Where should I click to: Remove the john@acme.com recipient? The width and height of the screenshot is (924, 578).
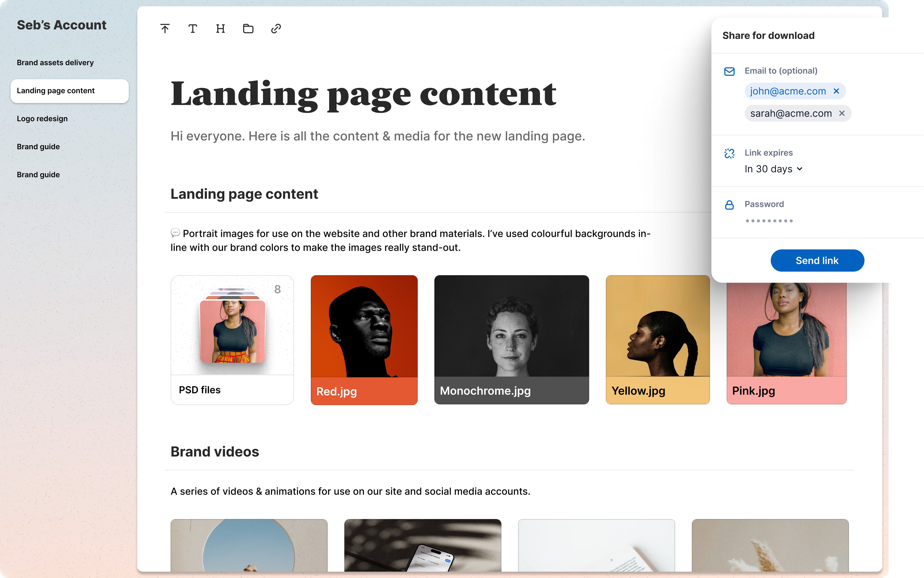(x=836, y=91)
